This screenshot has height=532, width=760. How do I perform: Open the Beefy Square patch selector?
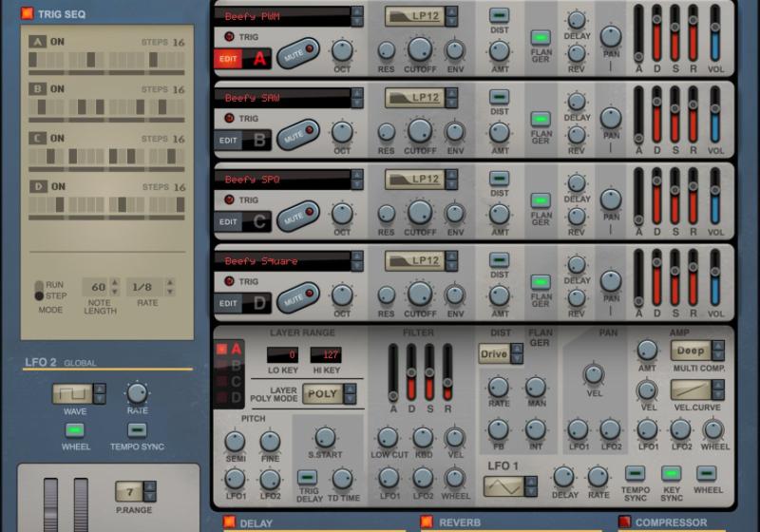(289, 261)
